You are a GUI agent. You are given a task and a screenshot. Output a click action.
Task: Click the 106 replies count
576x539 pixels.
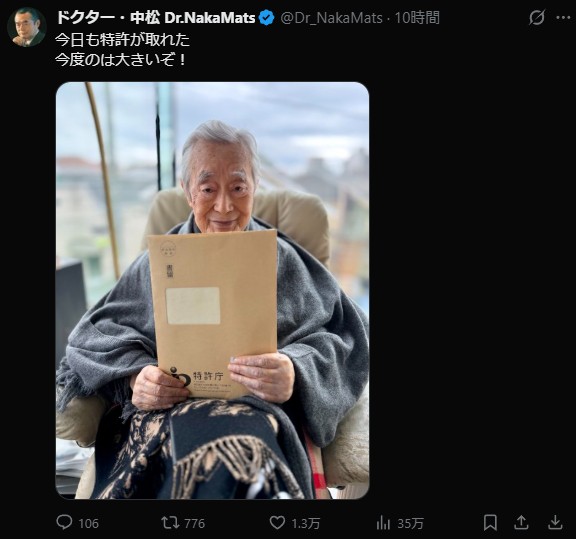(x=89, y=523)
